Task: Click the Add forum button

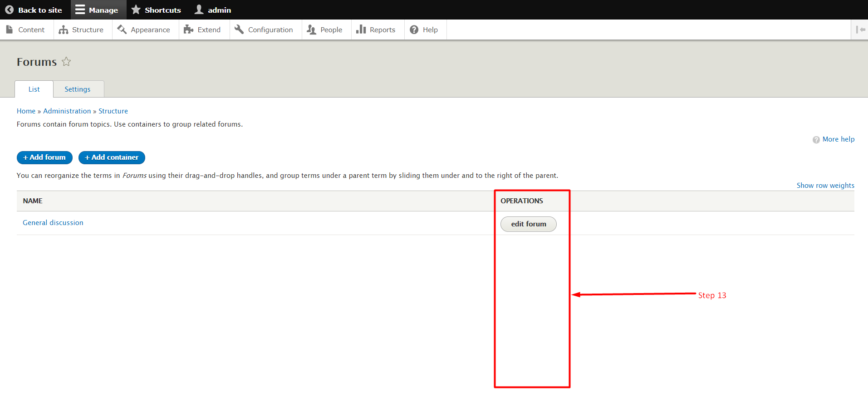Action: coord(44,157)
